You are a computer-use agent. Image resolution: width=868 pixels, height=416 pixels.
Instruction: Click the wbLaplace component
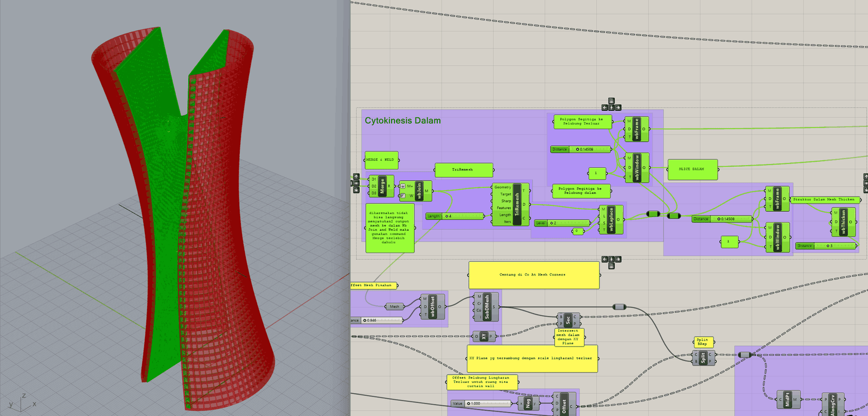click(x=611, y=219)
